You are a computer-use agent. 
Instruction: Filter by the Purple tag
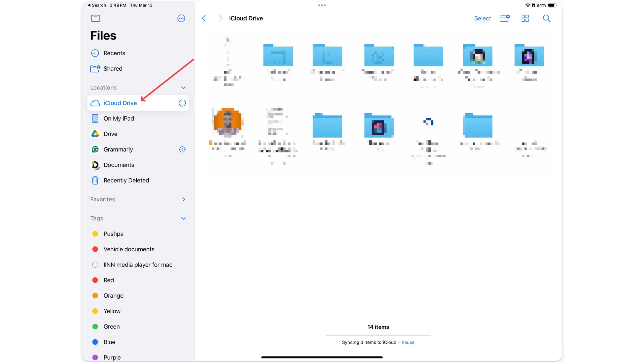coord(138,357)
